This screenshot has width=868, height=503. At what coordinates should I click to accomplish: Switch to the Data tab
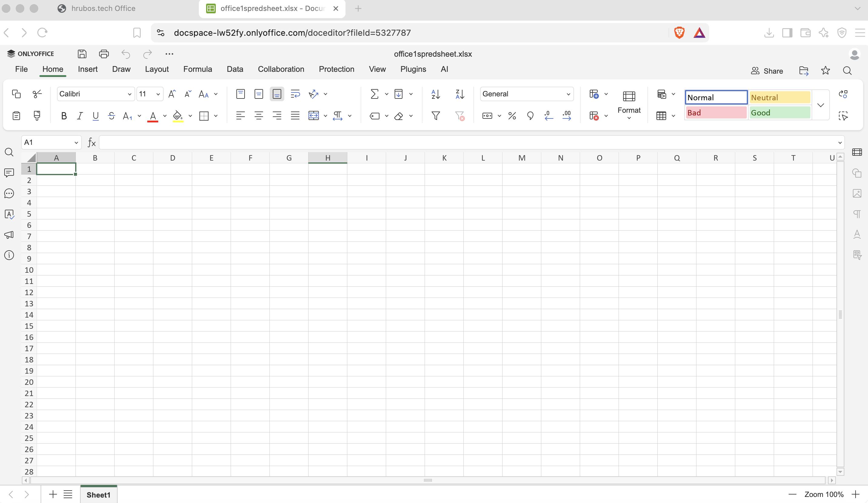coord(235,69)
